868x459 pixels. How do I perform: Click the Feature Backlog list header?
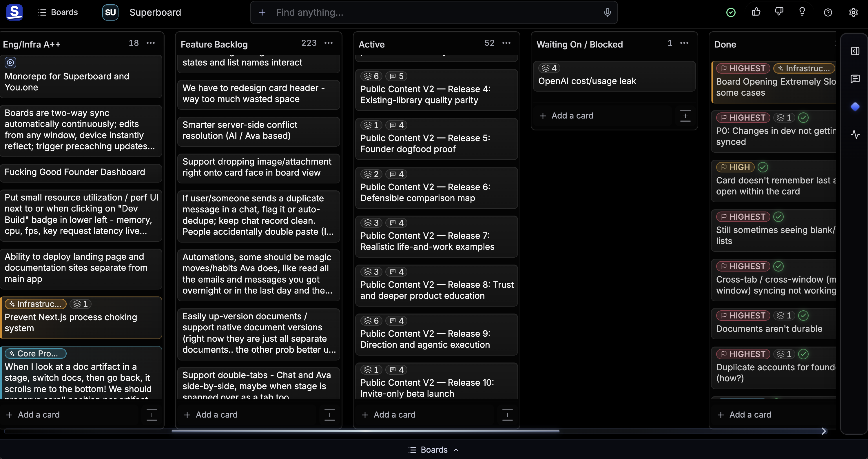coord(214,44)
